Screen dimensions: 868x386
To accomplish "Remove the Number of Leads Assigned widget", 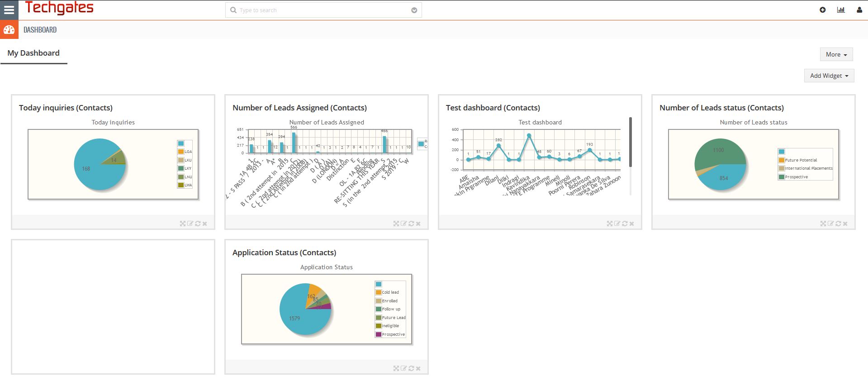I will tap(418, 224).
